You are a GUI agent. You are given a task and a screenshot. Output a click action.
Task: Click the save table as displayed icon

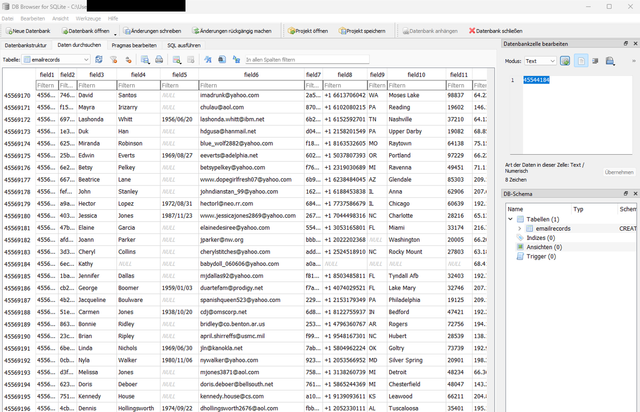145,60
